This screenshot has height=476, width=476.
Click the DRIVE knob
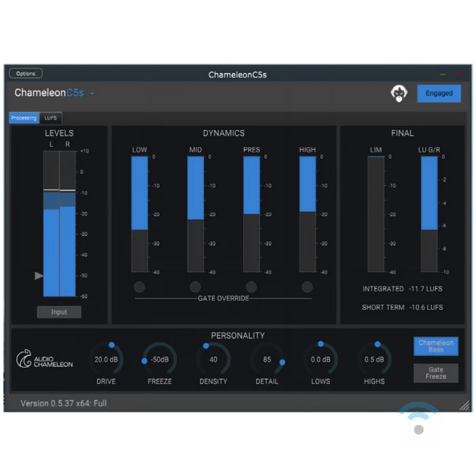coord(106,359)
